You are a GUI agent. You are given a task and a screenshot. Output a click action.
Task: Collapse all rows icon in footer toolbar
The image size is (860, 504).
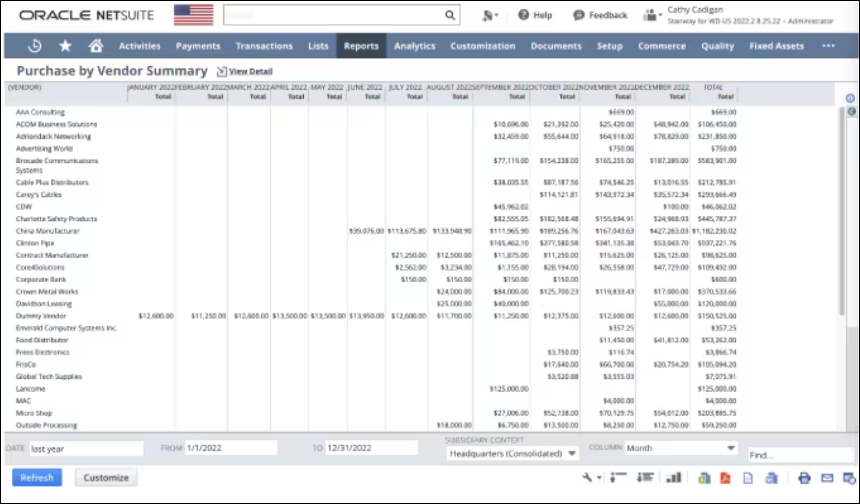tap(618, 477)
